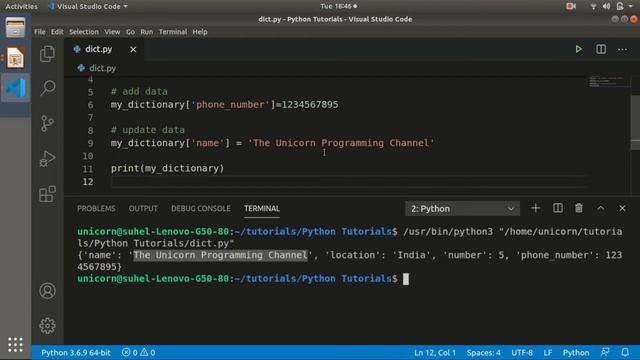640x360 pixels.
Task: Switch to the DEBUG CONSOLE tab
Action: click(200, 209)
